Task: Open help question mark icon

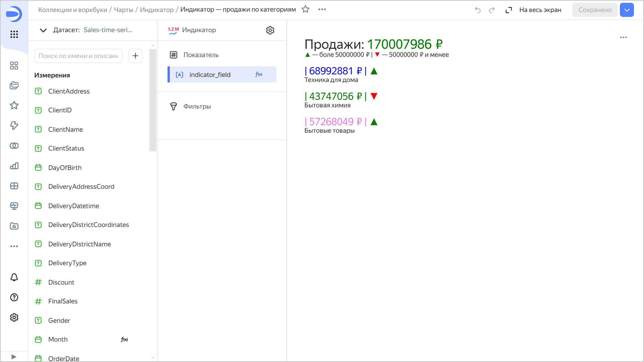Action: [x=14, y=297]
